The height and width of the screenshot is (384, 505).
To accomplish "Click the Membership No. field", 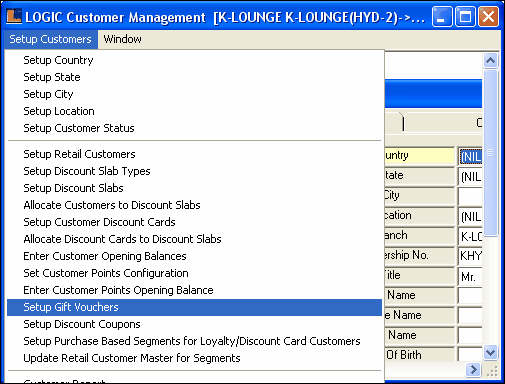I will (470, 256).
